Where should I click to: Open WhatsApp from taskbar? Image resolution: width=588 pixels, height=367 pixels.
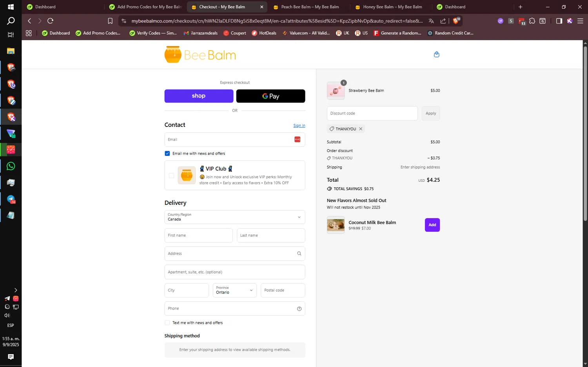tap(11, 166)
